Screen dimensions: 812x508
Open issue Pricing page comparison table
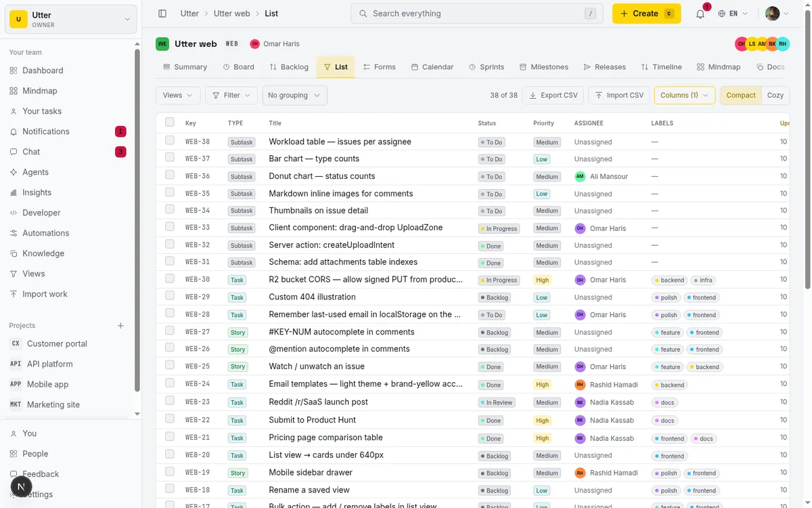325,438
